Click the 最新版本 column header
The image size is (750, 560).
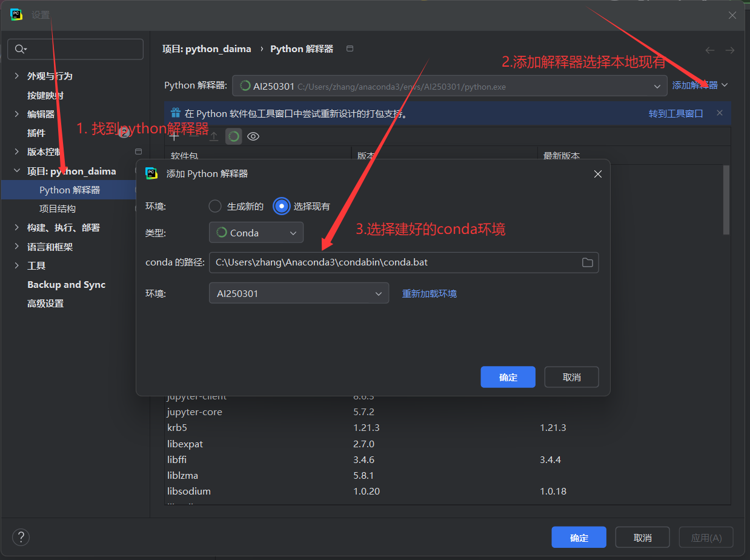tap(562, 156)
